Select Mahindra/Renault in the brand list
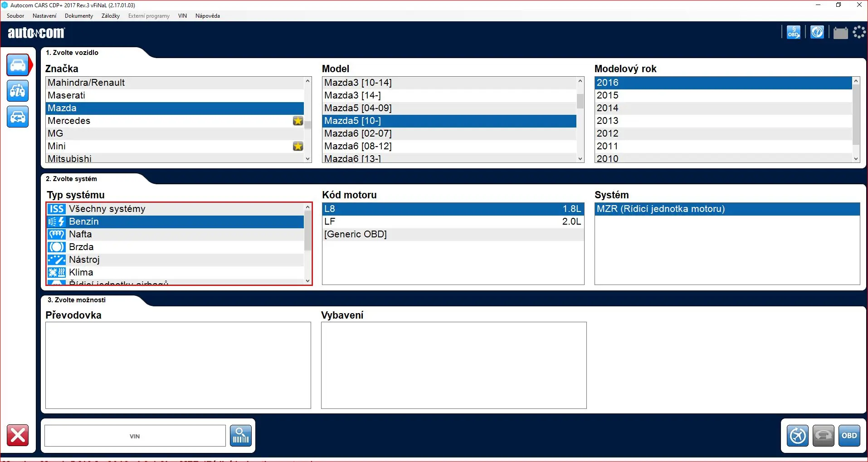This screenshot has width=868, height=462. click(x=175, y=83)
